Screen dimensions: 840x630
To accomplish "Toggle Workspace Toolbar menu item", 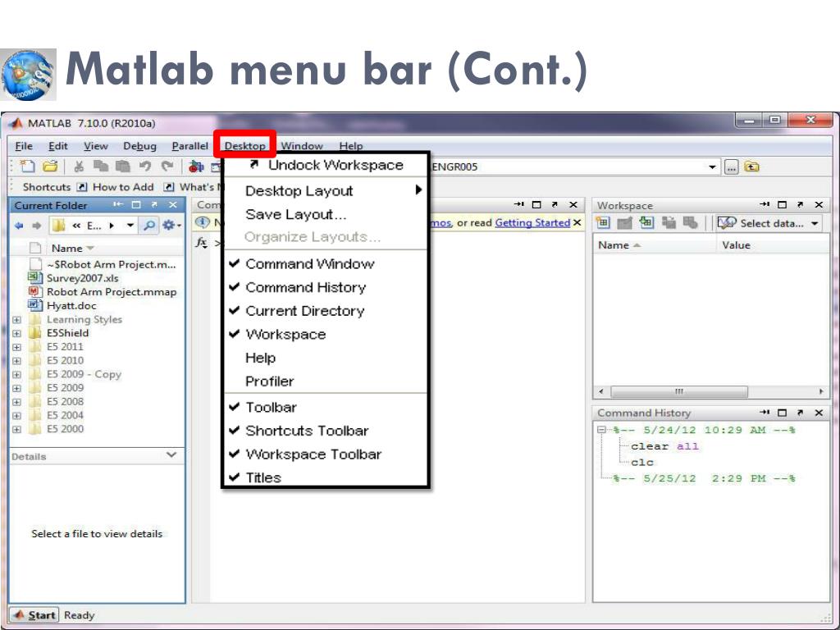I will 325,454.
